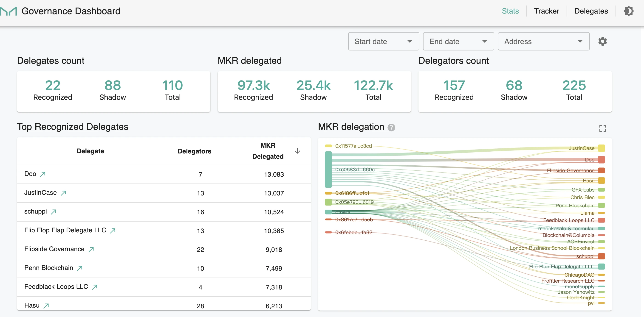
Task: Select the 0x3617e7...daeb source label
Action: point(354,220)
